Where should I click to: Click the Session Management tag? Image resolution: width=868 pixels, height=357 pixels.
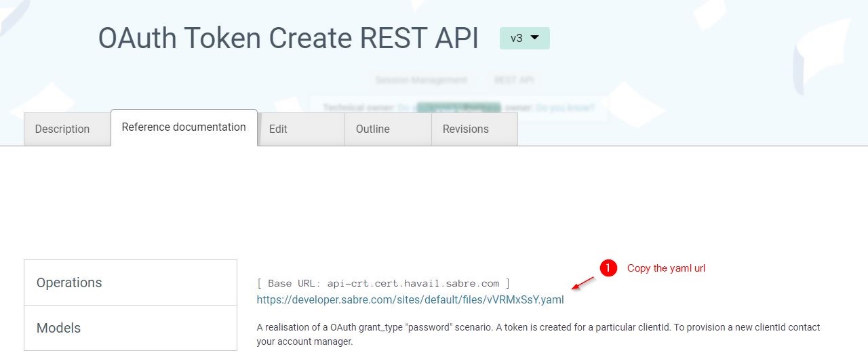pos(421,80)
